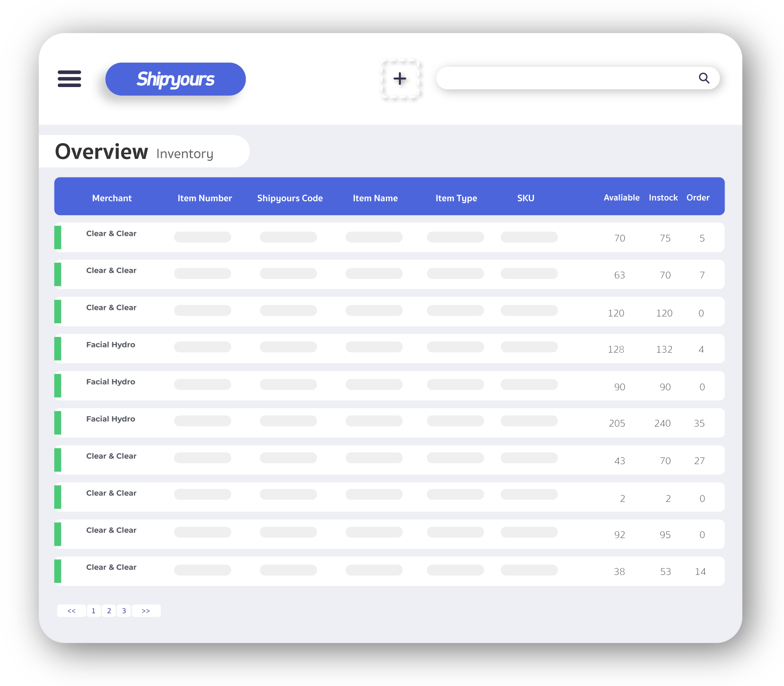
Task: Select the Item Type column header
Action: (456, 198)
